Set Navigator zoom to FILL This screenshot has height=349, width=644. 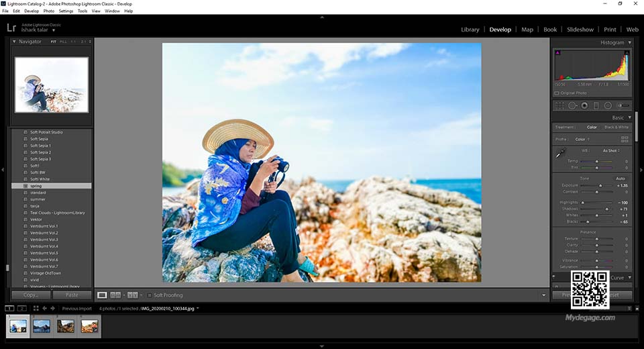pos(63,42)
